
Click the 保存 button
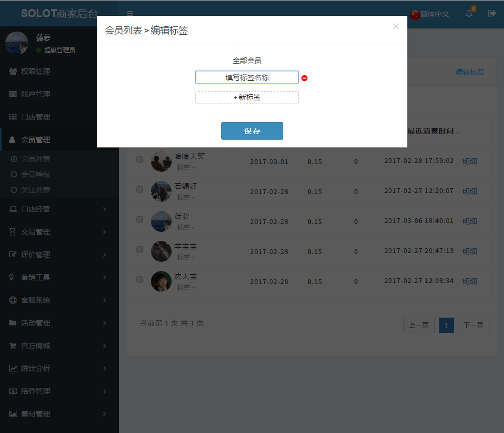click(x=252, y=131)
